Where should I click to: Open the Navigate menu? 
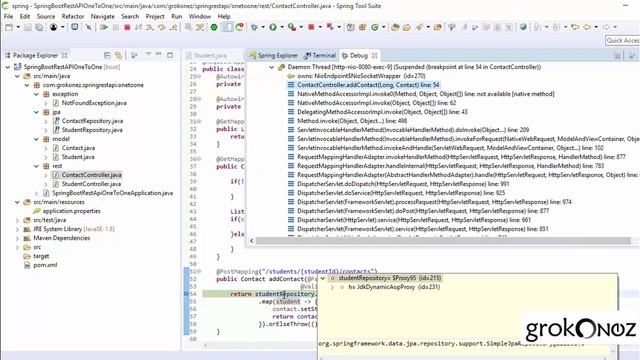pyautogui.click(x=102, y=16)
